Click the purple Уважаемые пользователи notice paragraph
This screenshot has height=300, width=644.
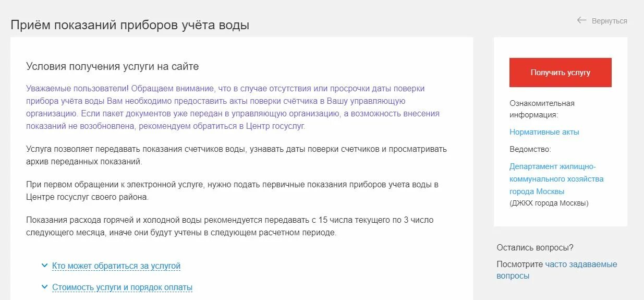233,107
